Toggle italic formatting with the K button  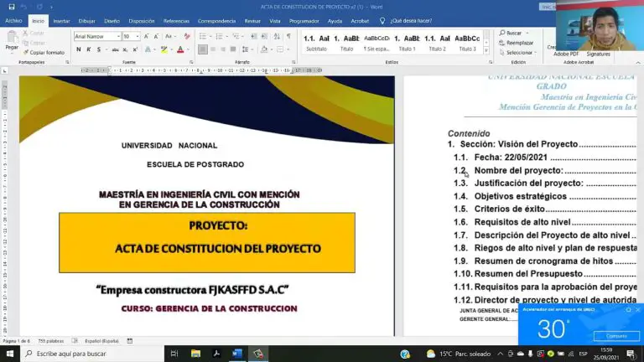tap(90, 49)
